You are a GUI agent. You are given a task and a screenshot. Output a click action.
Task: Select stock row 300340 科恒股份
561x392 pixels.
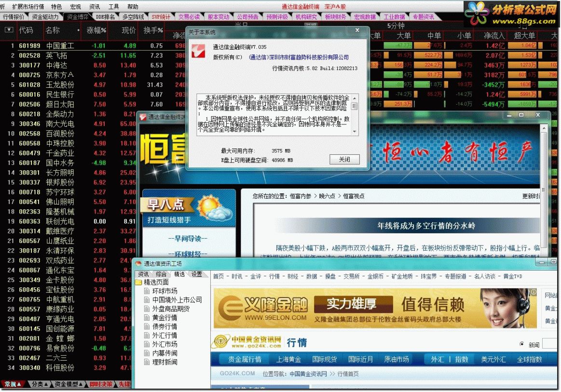click(x=66, y=368)
